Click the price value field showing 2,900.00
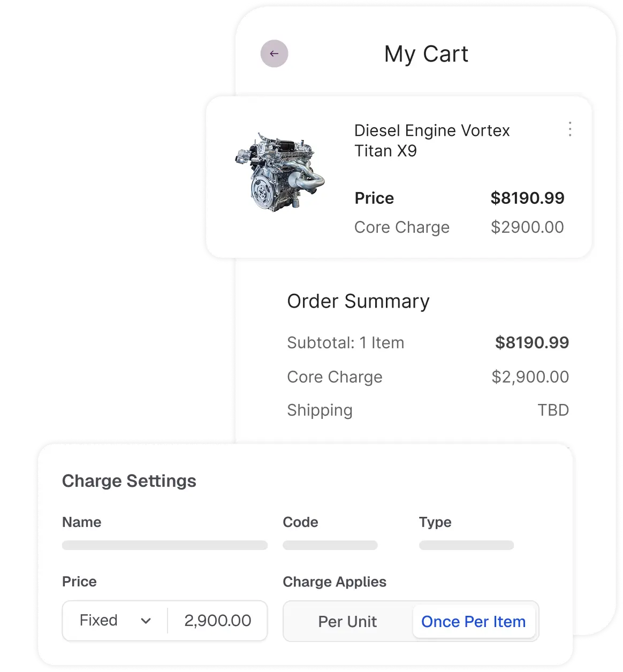The height and width of the screenshot is (672, 623). pyautogui.click(x=217, y=621)
